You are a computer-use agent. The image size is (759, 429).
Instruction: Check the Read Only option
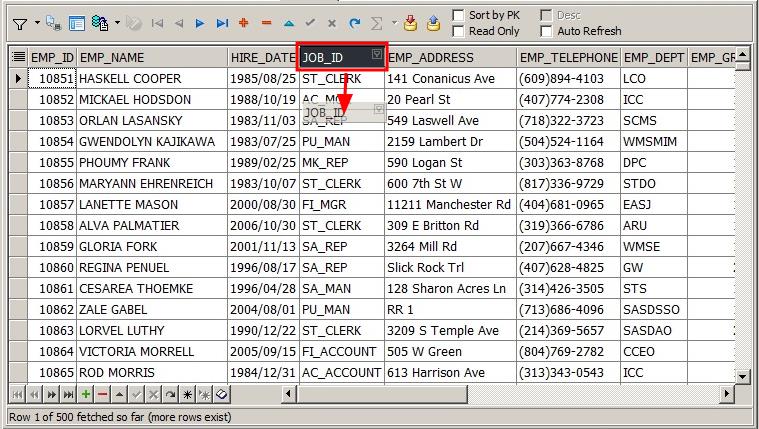tap(458, 31)
